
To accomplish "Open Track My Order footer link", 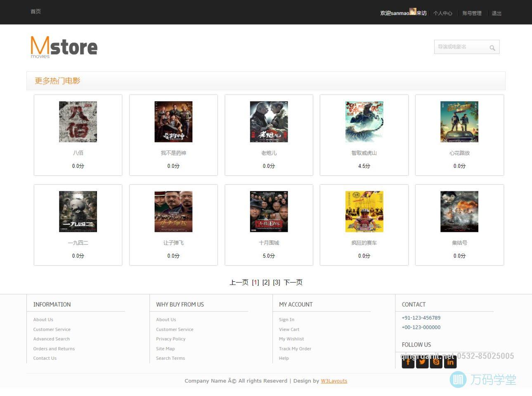I will (295, 349).
